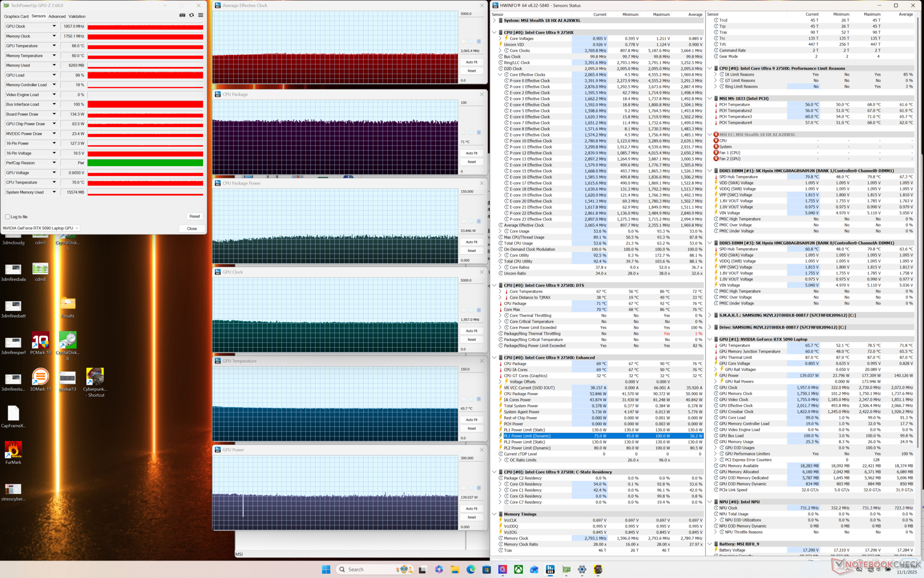Open the GPU-Z hamburger menu icon
The image size is (924, 578).
point(201,15)
